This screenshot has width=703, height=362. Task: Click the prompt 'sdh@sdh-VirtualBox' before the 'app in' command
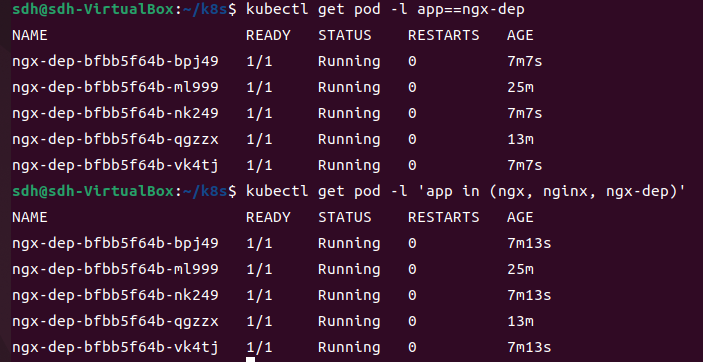coord(93,192)
